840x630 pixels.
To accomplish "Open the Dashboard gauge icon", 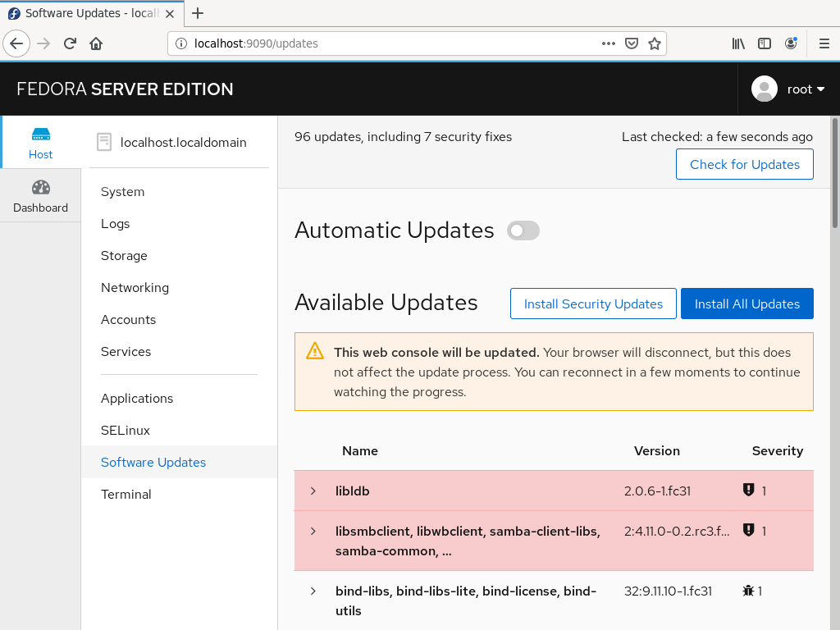I will [41, 188].
